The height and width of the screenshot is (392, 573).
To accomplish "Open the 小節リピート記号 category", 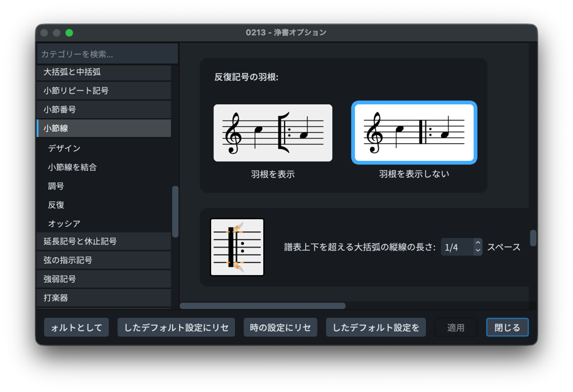I will point(104,91).
